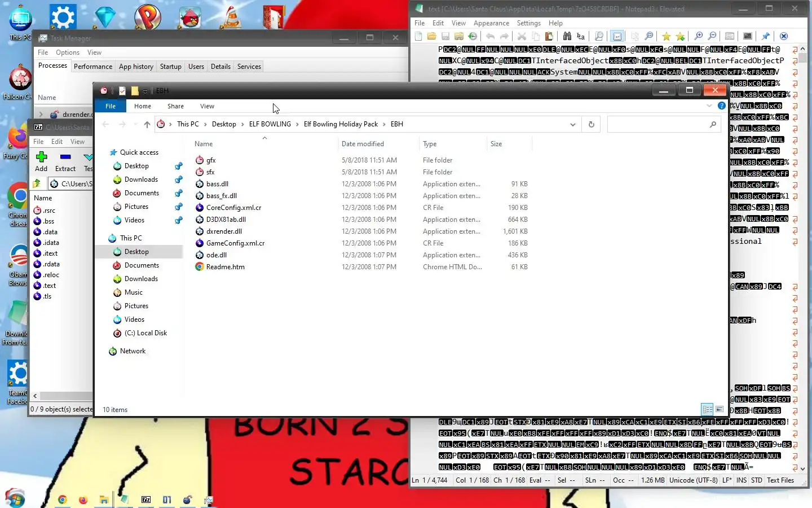Screen dimensions: 812x508
Task: Select dxrender.dll in the file list
Action: pyautogui.click(x=224, y=231)
